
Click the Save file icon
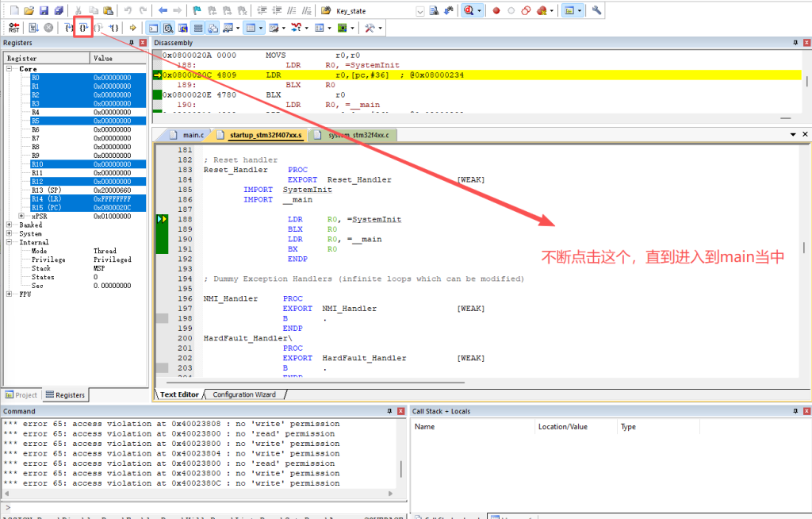(44, 10)
